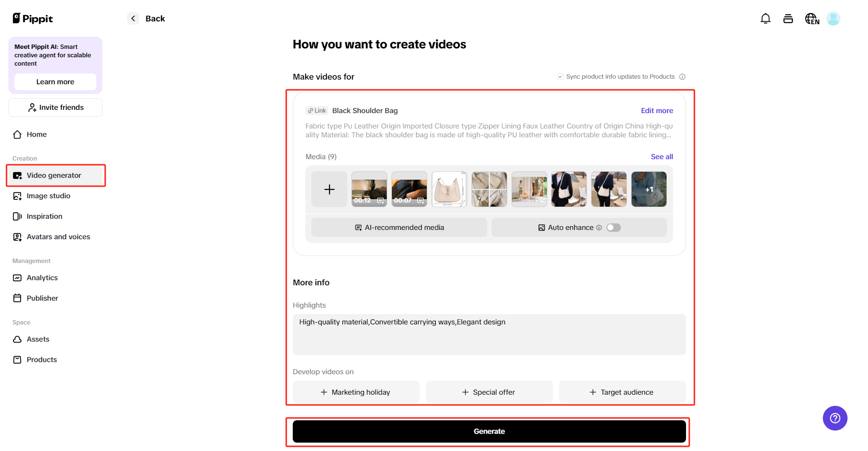868x451 pixels.
Task: Toggle AI-recommended media selection
Action: 398,227
